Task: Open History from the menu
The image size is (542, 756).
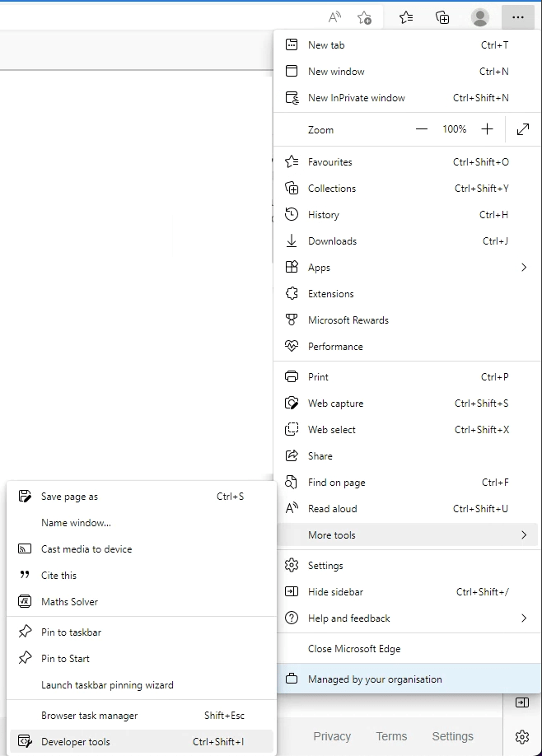Action: click(x=407, y=215)
